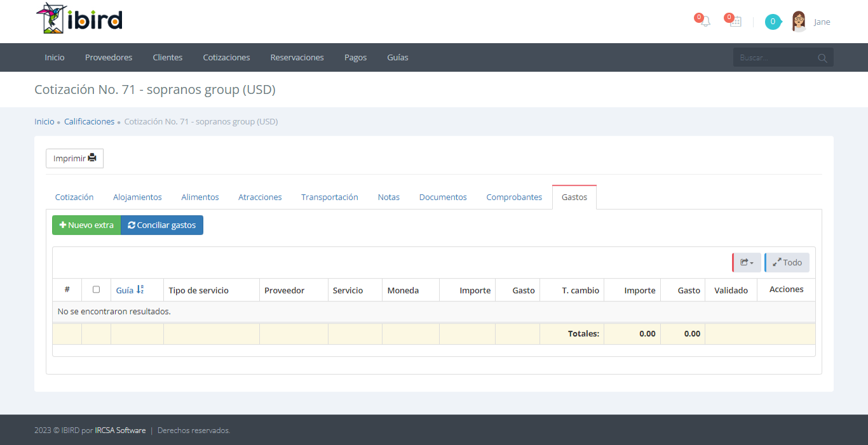Click the Nuevo extra button
868x445 pixels.
click(x=86, y=225)
